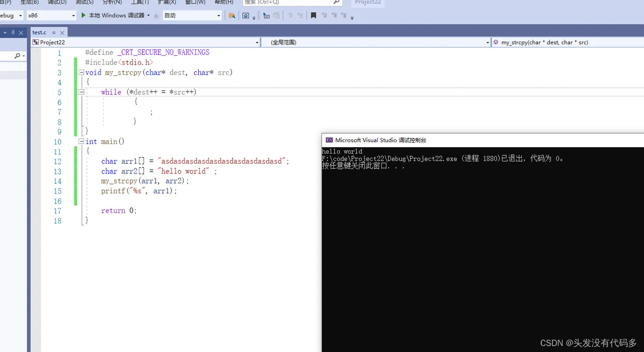Pin the test.c tab
The height and width of the screenshot is (352, 644).
[x=54, y=33]
